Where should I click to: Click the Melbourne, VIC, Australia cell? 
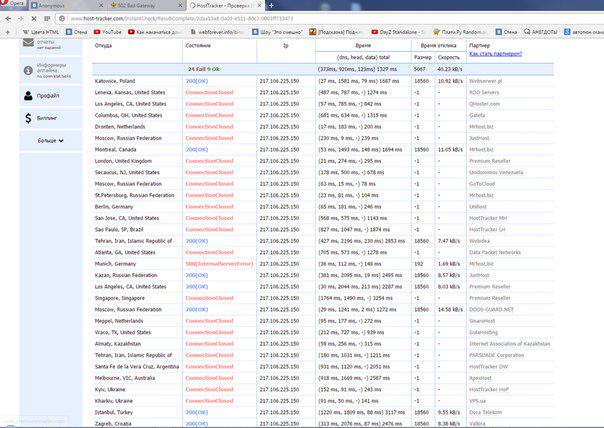click(125, 378)
